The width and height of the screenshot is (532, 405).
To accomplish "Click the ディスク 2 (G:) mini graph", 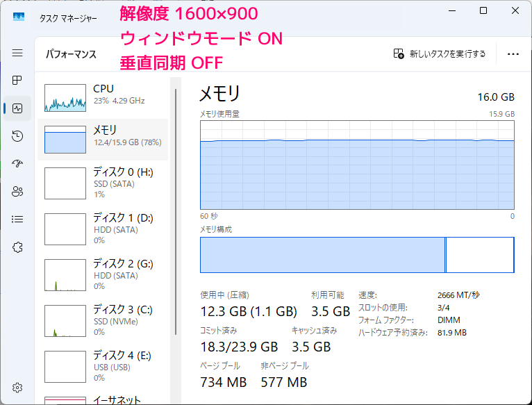I will pos(65,275).
